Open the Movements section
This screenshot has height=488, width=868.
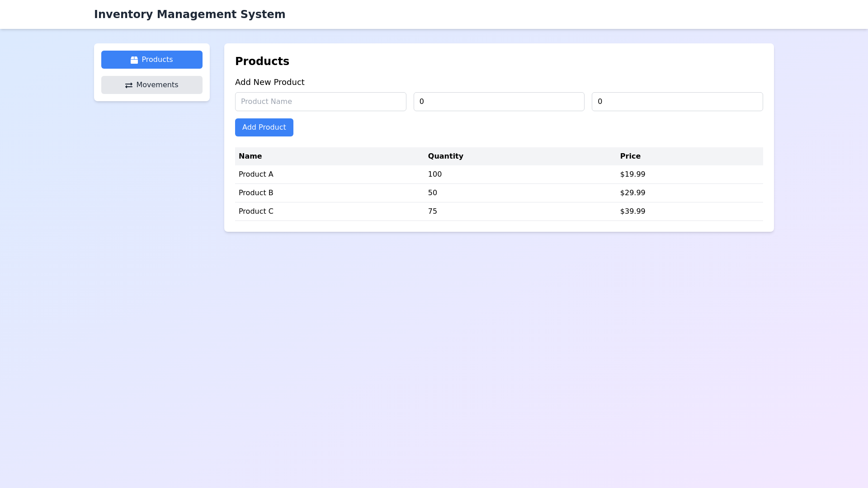[x=152, y=85]
